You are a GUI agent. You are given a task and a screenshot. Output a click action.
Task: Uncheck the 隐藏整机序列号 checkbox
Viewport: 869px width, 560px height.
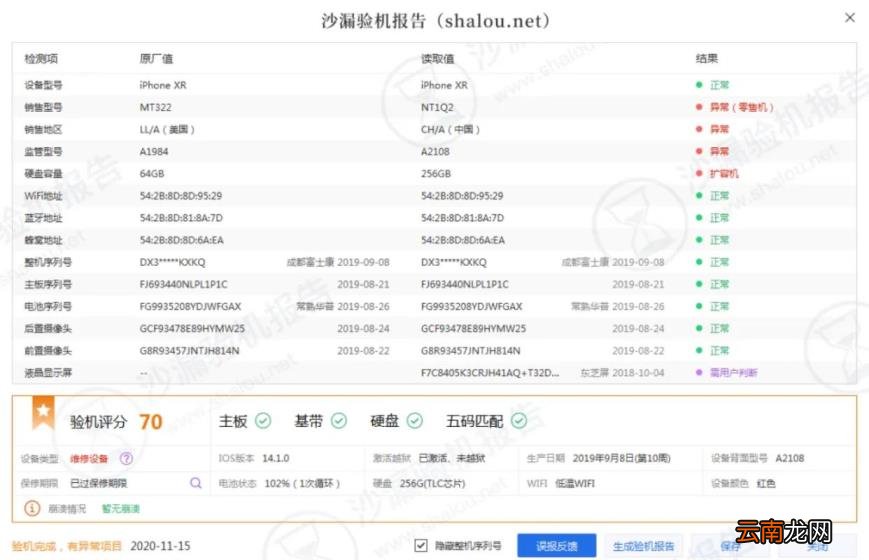click(421, 546)
